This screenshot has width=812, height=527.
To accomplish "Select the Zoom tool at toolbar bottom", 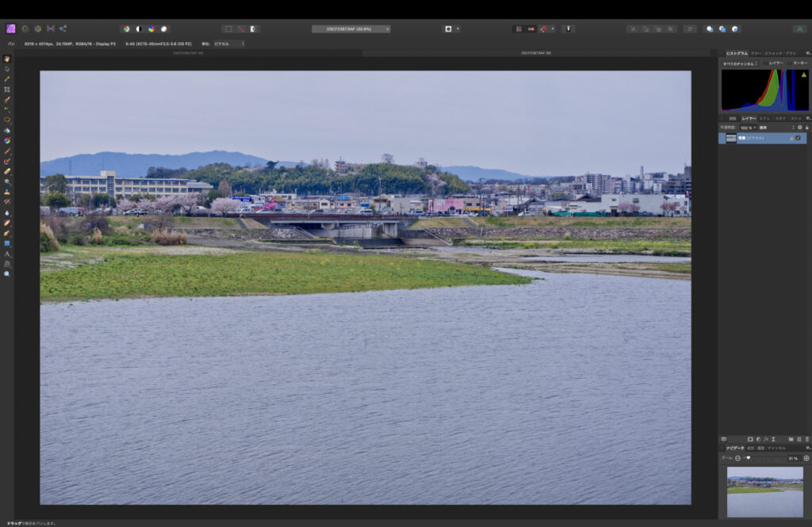I will point(7,274).
